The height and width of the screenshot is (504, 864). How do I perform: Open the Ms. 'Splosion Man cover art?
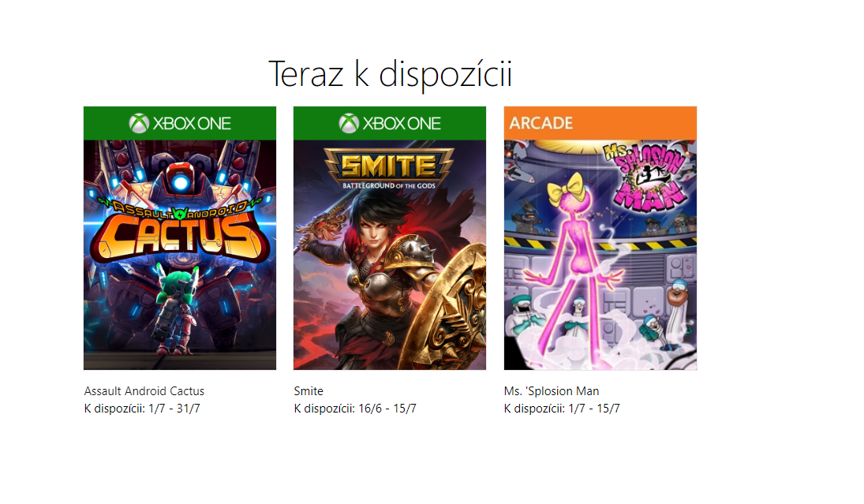click(x=600, y=255)
